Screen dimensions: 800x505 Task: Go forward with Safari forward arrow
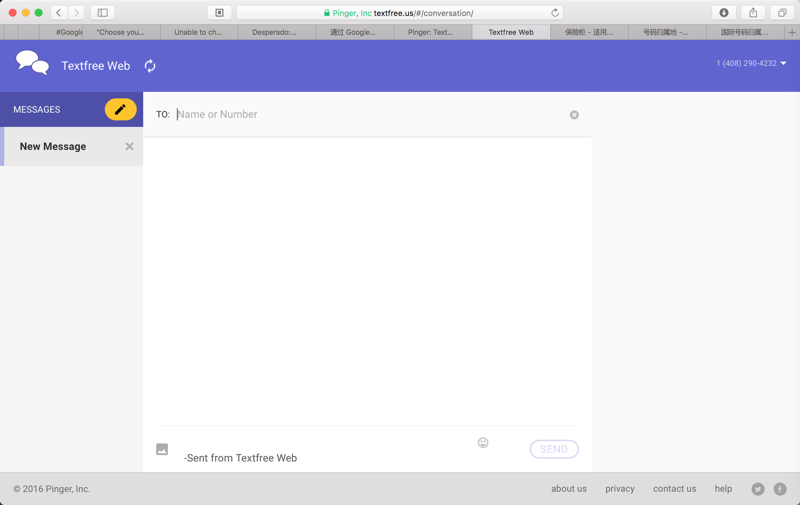[x=76, y=12]
